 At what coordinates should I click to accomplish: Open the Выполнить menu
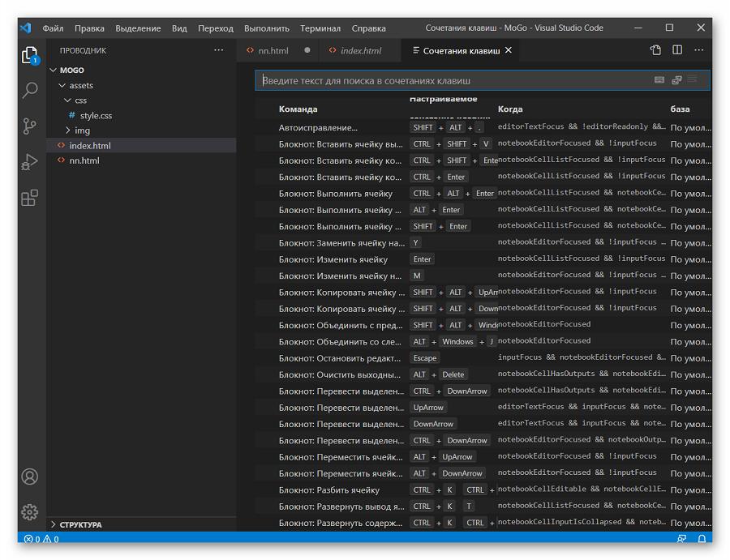pos(266,28)
